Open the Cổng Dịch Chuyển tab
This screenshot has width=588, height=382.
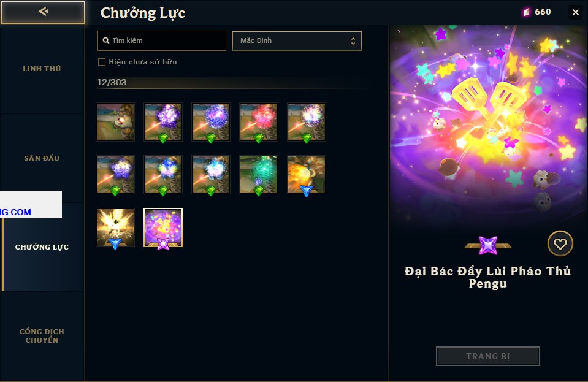click(42, 336)
